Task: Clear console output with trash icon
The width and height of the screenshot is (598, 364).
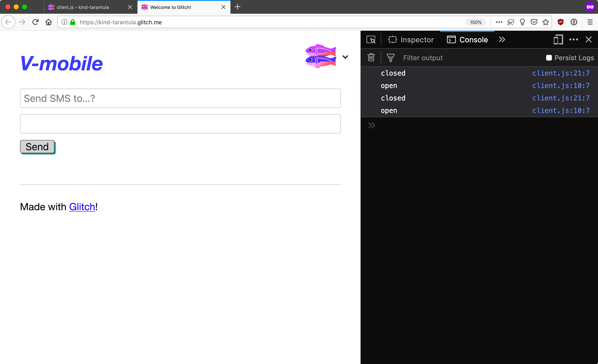Action: click(371, 57)
